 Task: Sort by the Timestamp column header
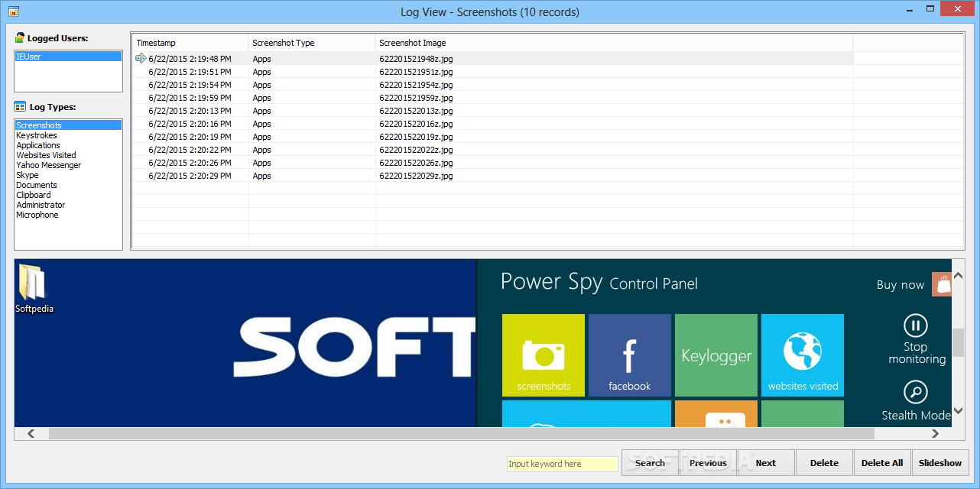click(190, 43)
